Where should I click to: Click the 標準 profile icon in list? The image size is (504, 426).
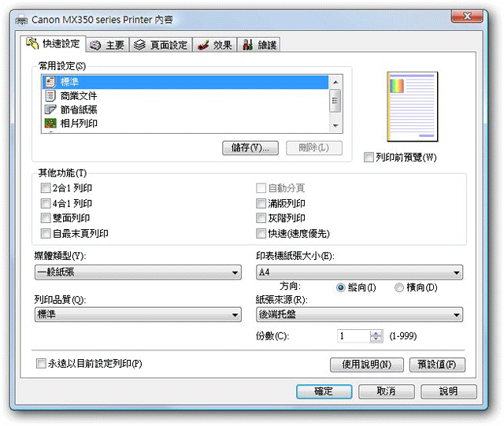click(50, 82)
